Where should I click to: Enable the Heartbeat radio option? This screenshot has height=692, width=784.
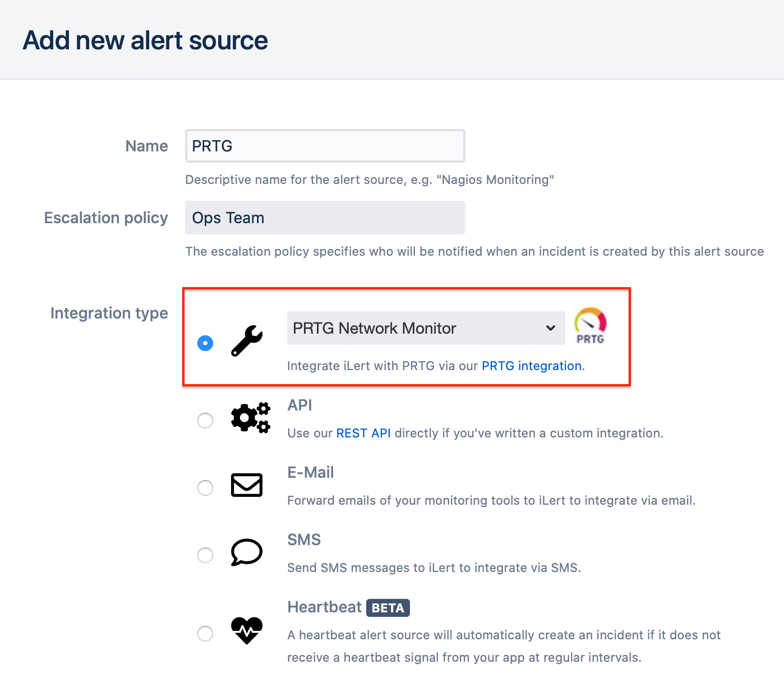205,634
